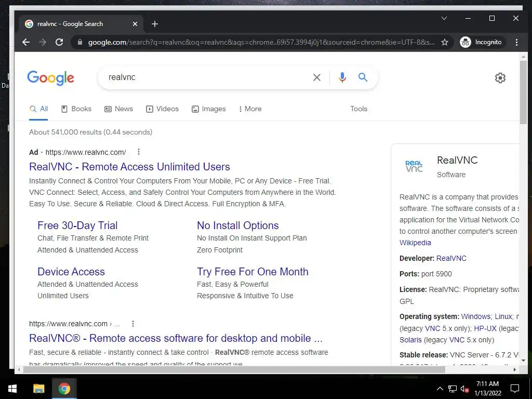Open the tab search chevron in title bar
The height and width of the screenshot is (399, 532).
[x=444, y=18]
